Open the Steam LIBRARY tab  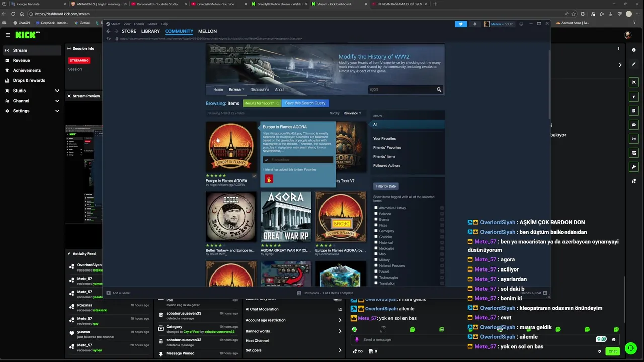150,31
